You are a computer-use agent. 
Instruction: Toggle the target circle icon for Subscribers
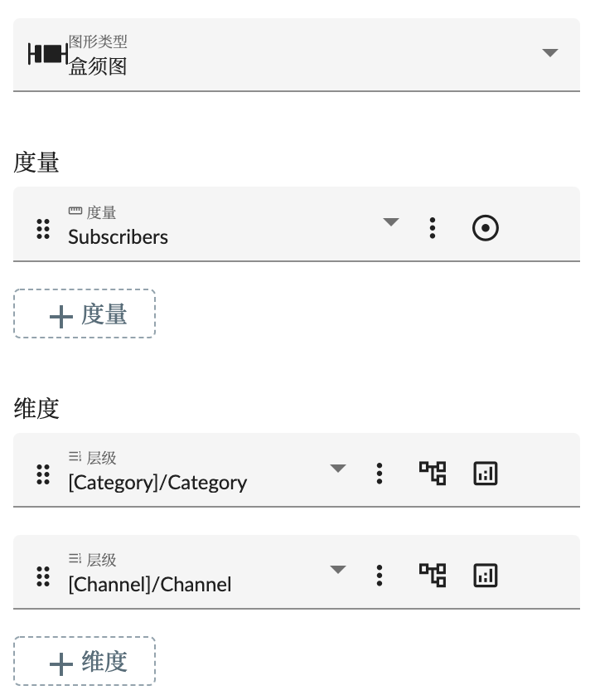coord(486,228)
